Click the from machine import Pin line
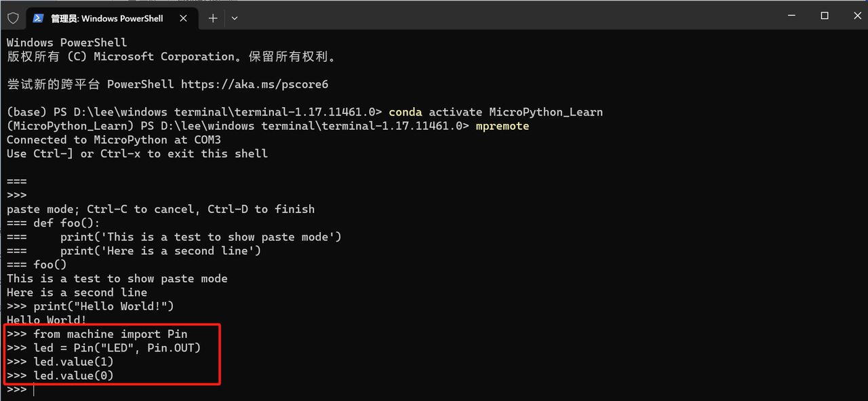This screenshot has width=868, height=401. [97, 334]
